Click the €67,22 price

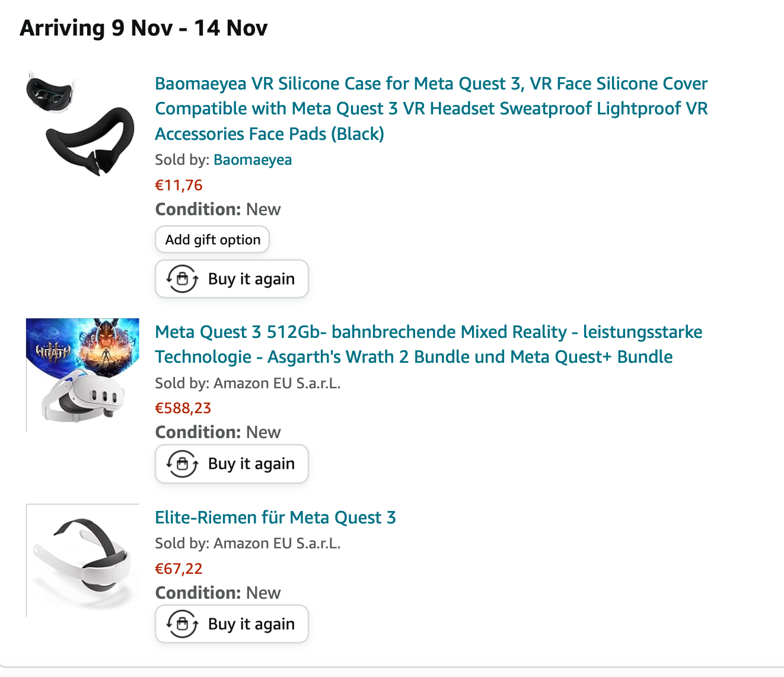179,569
